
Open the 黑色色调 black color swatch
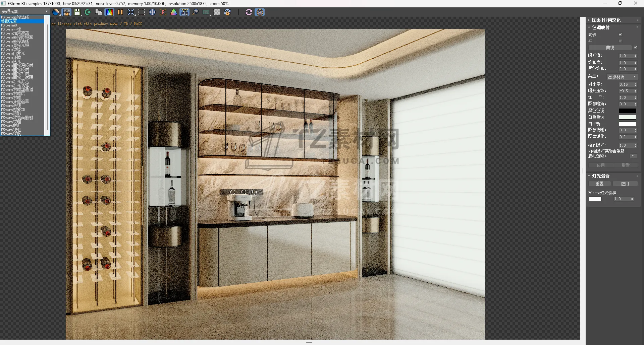click(x=627, y=111)
